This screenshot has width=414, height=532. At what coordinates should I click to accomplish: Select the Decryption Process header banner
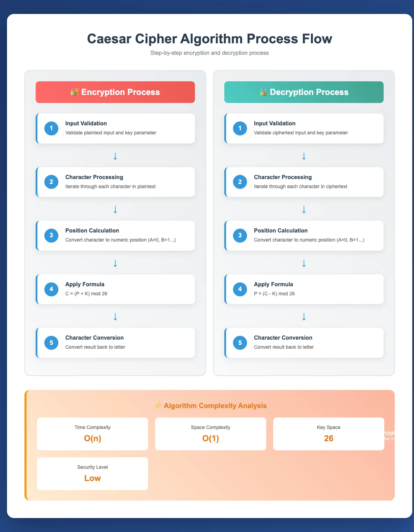pyautogui.click(x=304, y=92)
